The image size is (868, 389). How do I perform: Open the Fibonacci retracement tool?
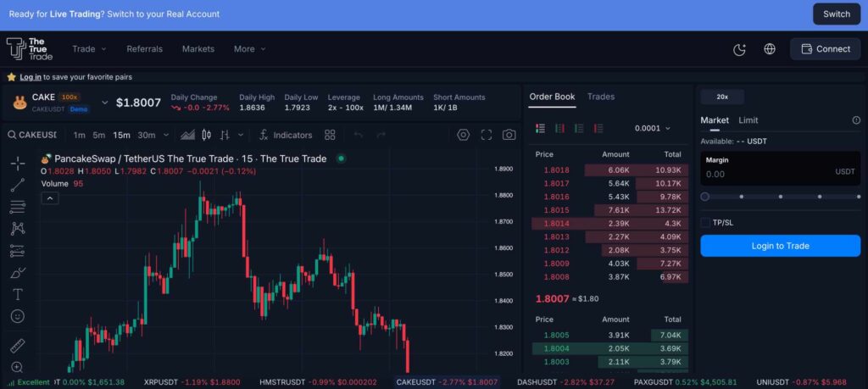pyautogui.click(x=18, y=207)
